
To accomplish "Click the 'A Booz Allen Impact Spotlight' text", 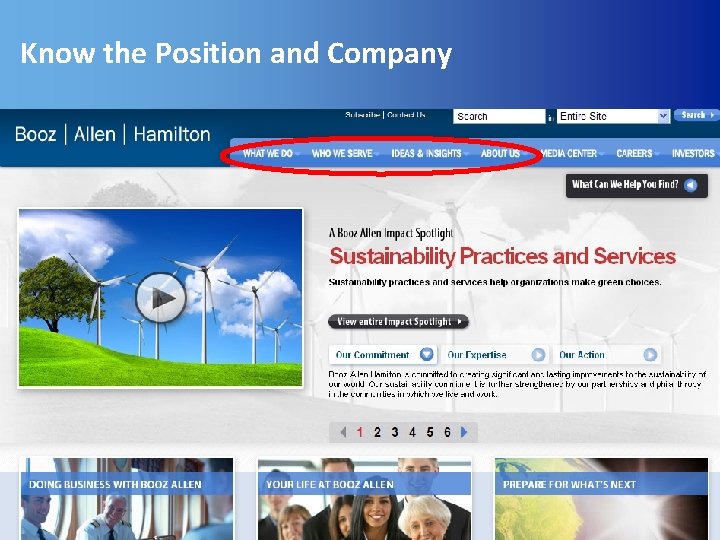I will point(391,233).
